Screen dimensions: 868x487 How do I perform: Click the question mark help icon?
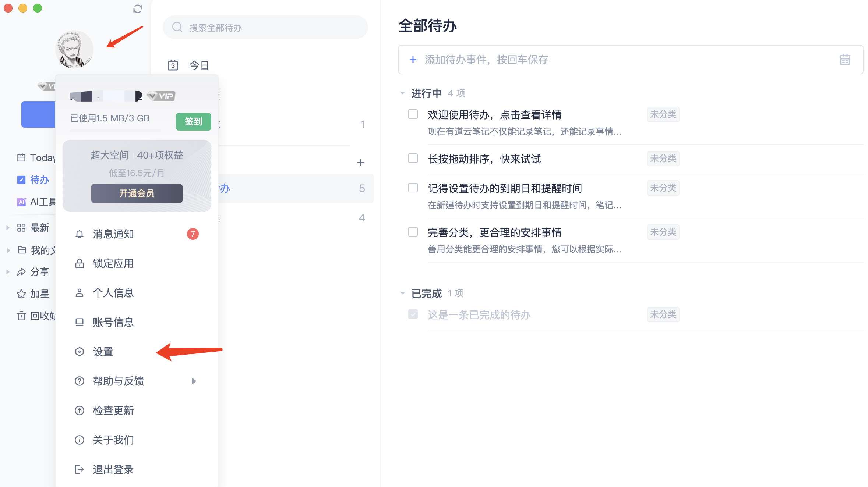[80, 381]
